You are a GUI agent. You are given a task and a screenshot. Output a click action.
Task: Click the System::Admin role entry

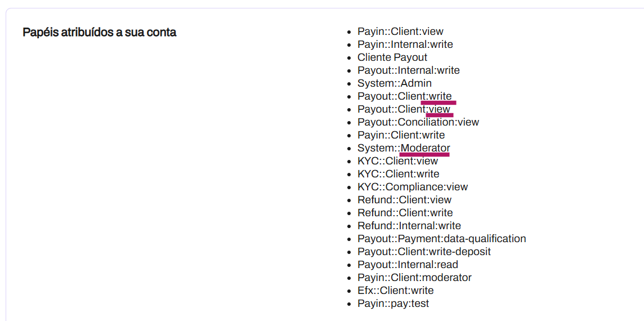pyautogui.click(x=395, y=83)
